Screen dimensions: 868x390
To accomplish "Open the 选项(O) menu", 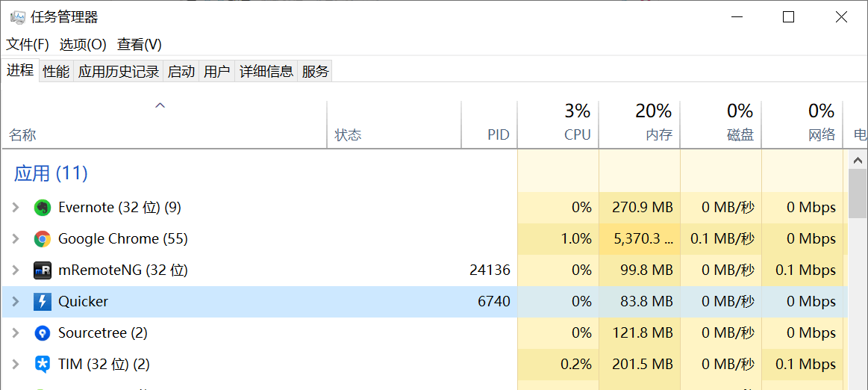I will point(83,45).
